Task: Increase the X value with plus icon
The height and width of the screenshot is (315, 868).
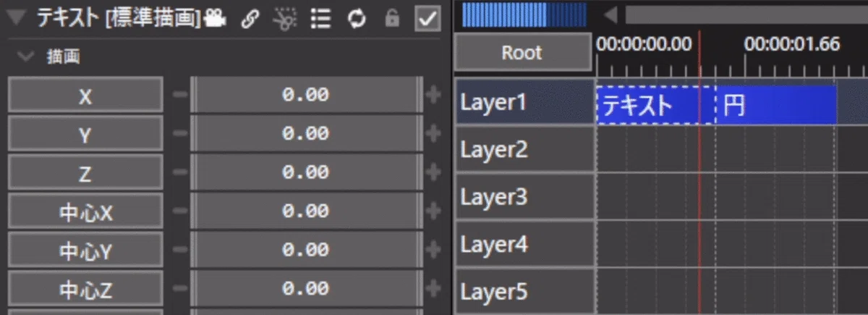Action: coord(434,95)
